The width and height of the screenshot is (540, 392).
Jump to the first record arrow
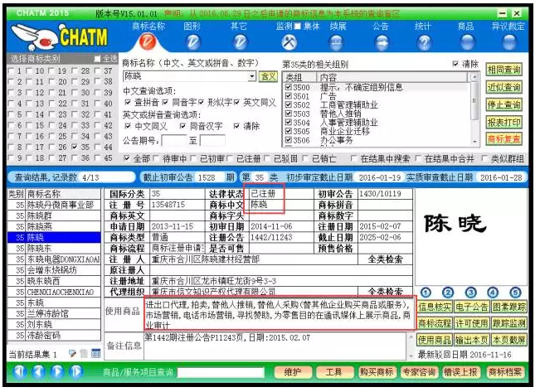20,371
